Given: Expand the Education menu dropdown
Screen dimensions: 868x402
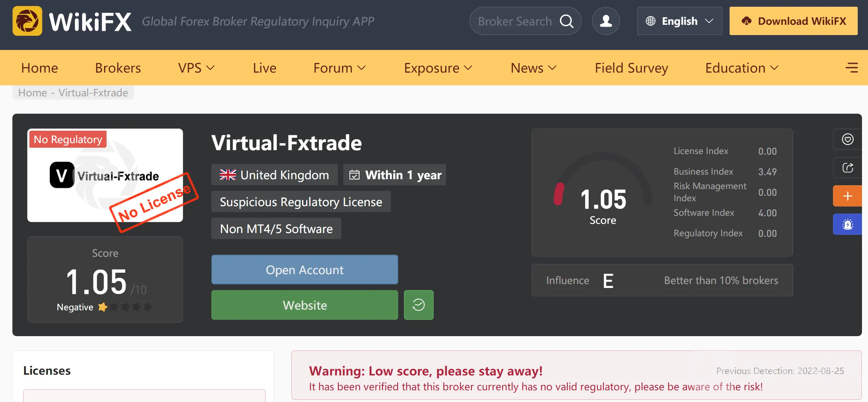Looking at the screenshot, I should pos(774,68).
